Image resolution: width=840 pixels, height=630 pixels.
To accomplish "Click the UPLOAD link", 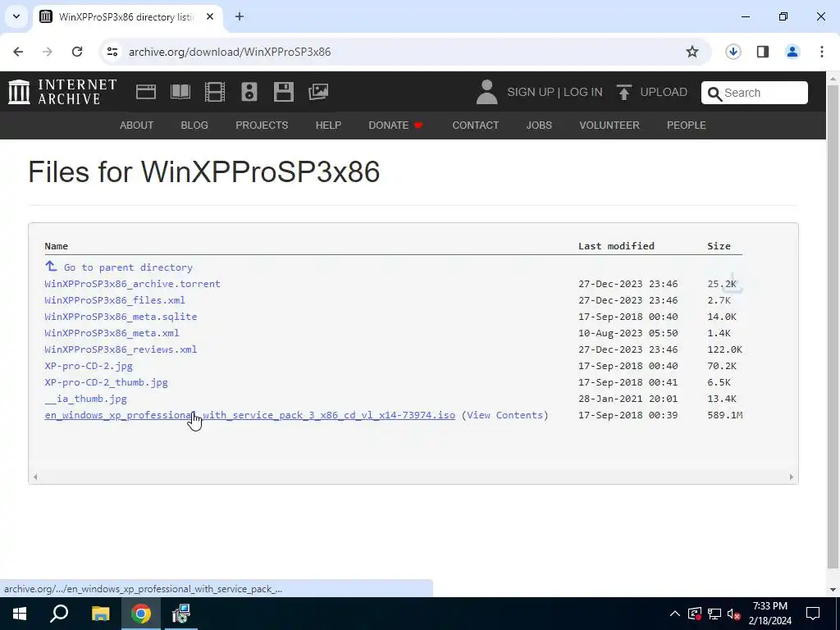I will 664,92.
